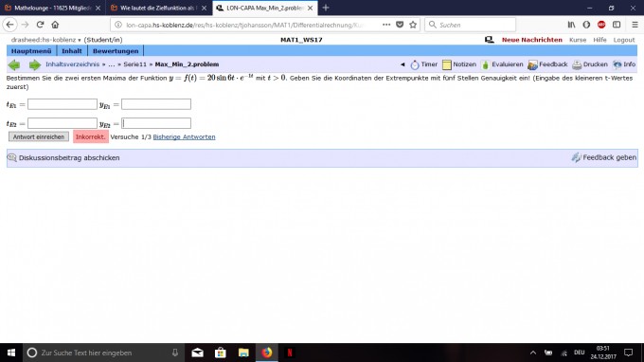Click Drucken to print the problem
644x362 pixels.
pyautogui.click(x=590, y=64)
